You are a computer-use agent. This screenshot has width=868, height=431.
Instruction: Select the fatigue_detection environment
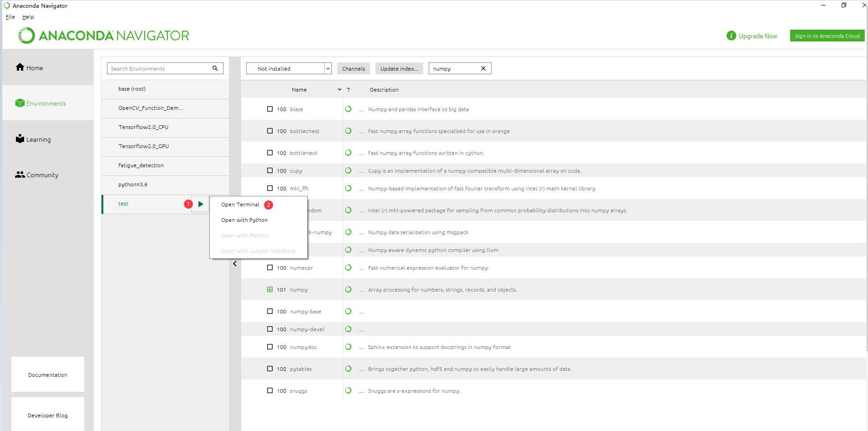[x=165, y=165]
